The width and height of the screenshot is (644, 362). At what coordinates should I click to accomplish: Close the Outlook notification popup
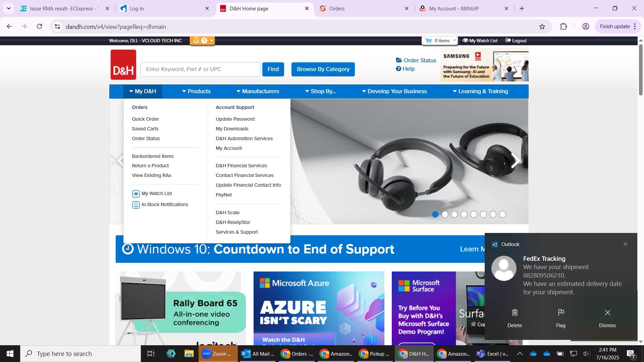tap(625, 244)
